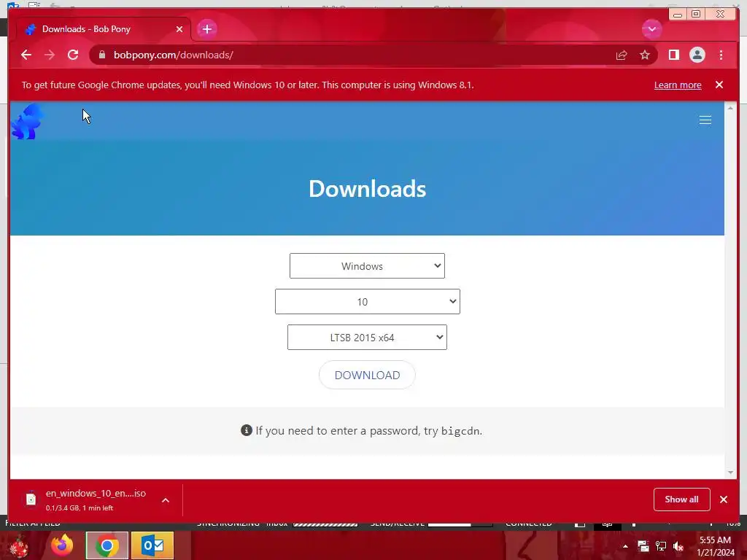Select the Downloads - Bob Pony tab
Screen dimensions: 747x560
click(x=104, y=29)
